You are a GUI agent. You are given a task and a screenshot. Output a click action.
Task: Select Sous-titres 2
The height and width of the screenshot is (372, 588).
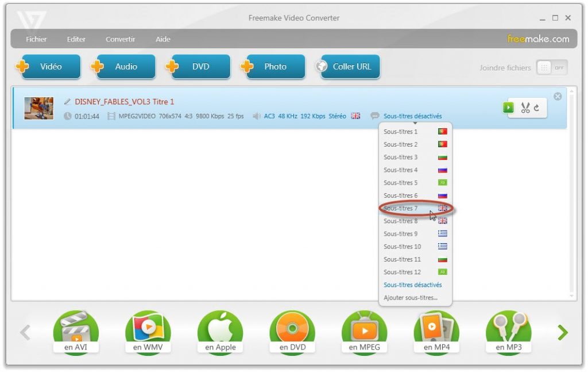coord(415,144)
